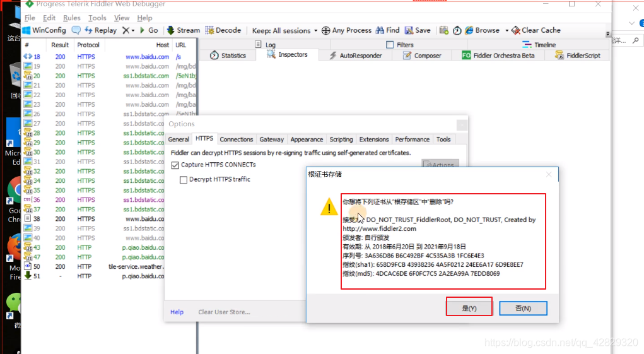Screen dimensions: 644x354
Task: Click the Any Process target icon
Action: [x=325, y=30]
